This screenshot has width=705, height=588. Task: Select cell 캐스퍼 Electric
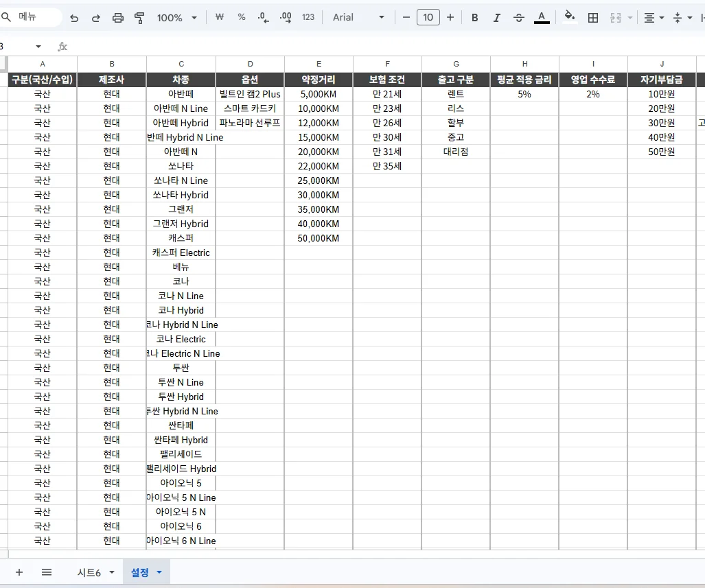(181, 252)
